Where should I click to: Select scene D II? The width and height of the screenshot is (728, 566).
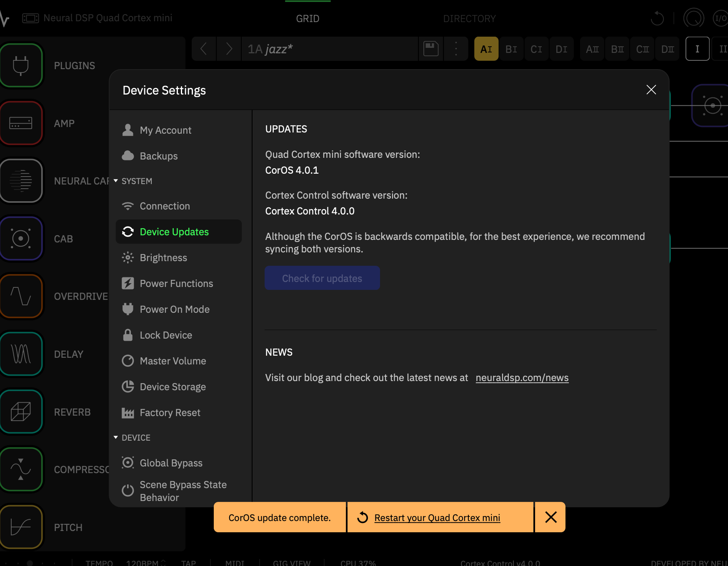tap(668, 49)
